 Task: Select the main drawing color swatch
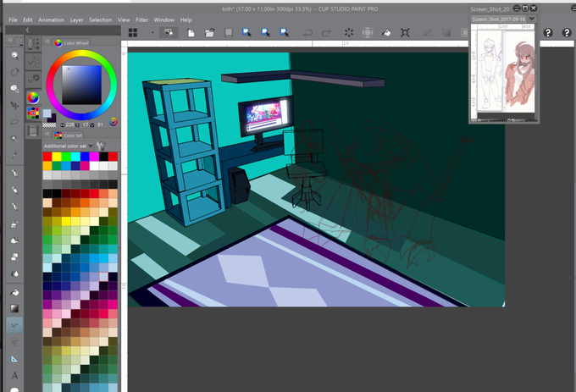click(x=47, y=113)
